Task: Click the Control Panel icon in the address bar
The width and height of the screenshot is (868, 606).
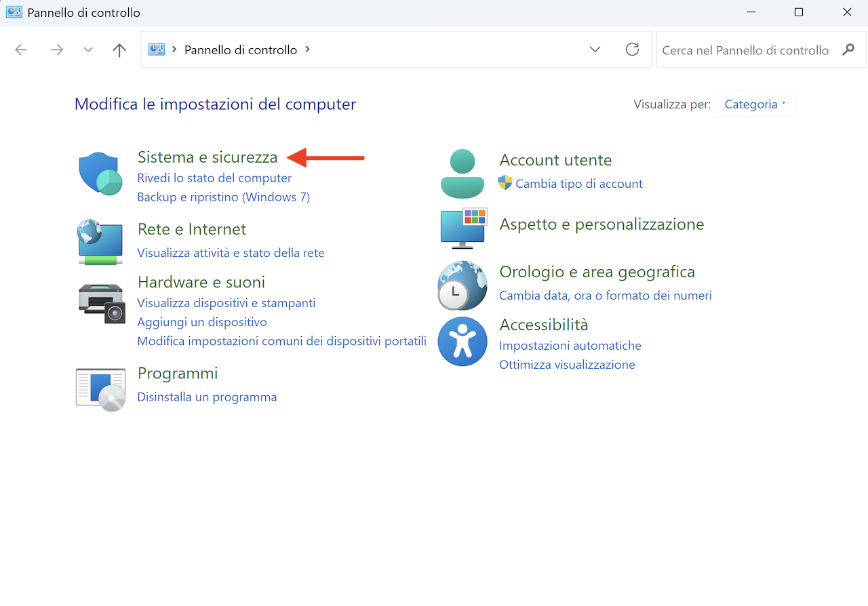Action: tap(157, 49)
